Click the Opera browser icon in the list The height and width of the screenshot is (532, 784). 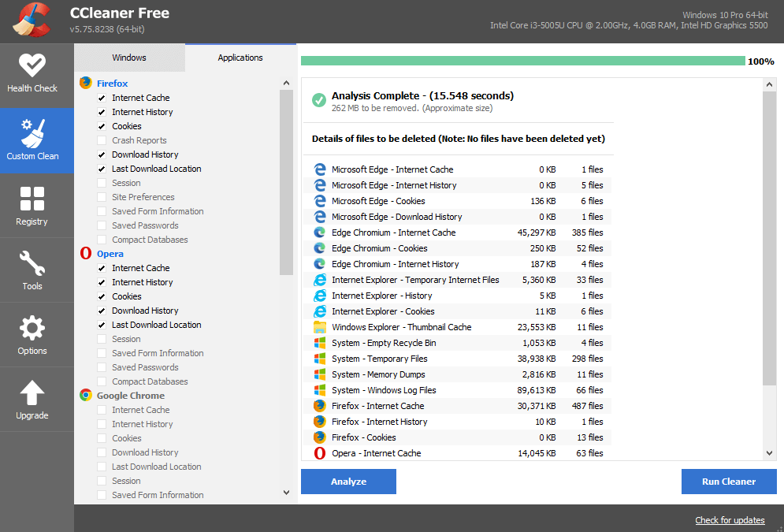(x=86, y=254)
